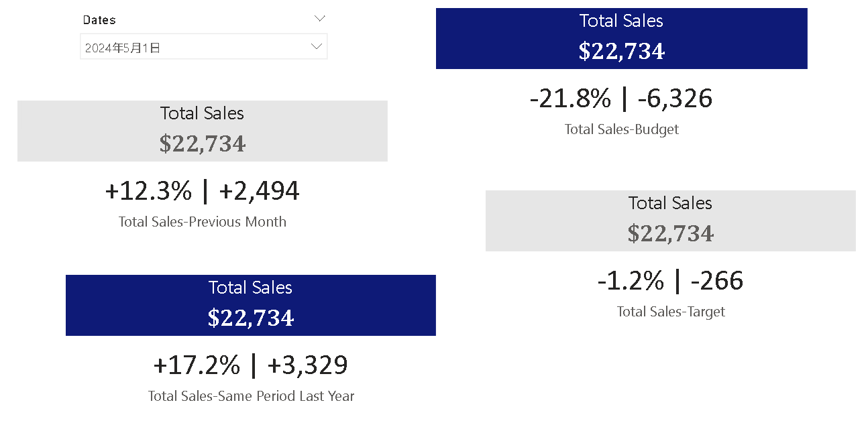
Task: Click the Total Sales-Budget caption text
Action: coord(621,129)
